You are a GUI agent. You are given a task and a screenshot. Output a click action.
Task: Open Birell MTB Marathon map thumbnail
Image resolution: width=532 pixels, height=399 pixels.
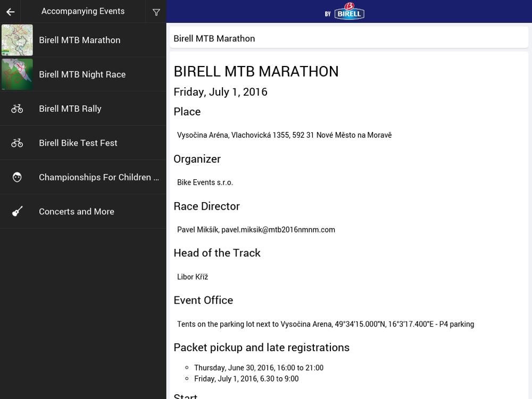tap(18, 40)
